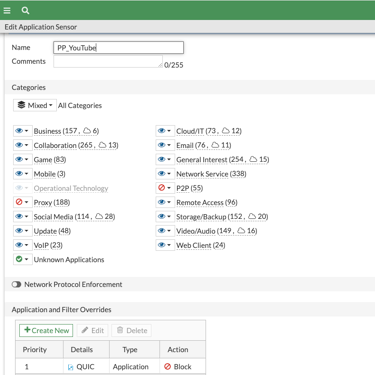Click the Web Client (24) label
This screenshot has height=375, width=375.
pyautogui.click(x=201, y=245)
